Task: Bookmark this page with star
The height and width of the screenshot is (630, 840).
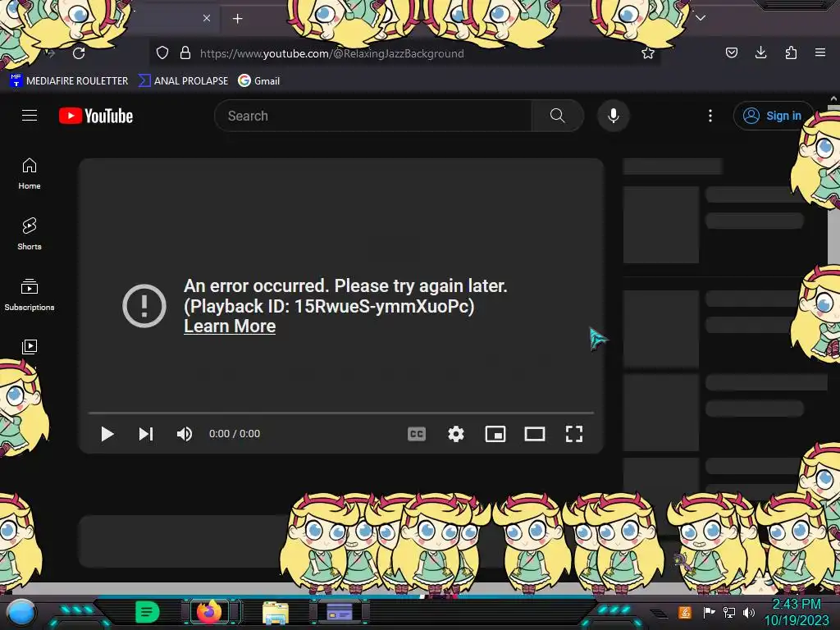Action: point(648,53)
